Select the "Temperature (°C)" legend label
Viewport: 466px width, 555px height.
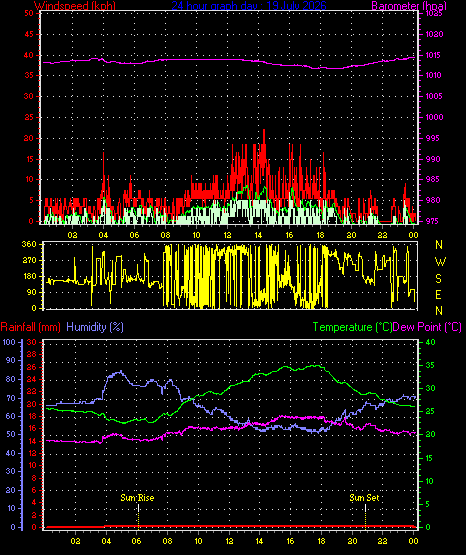coord(352,327)
